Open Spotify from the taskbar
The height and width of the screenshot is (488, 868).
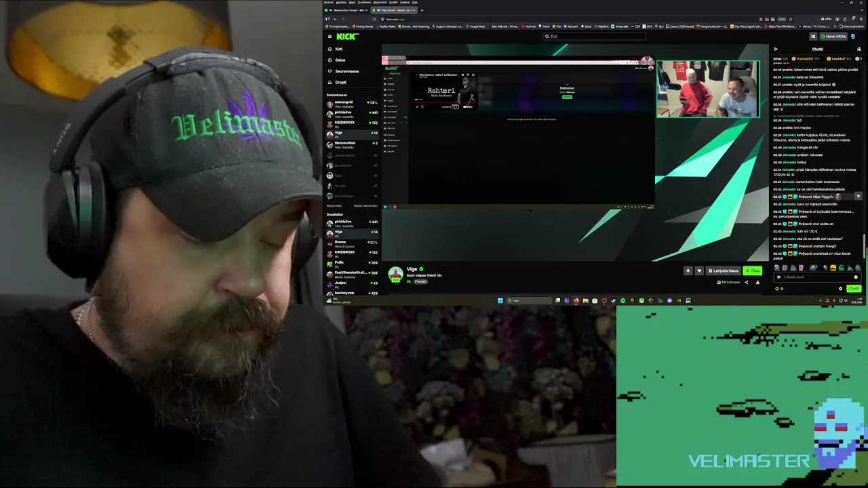pyautogui.click(x=623, y=300)
